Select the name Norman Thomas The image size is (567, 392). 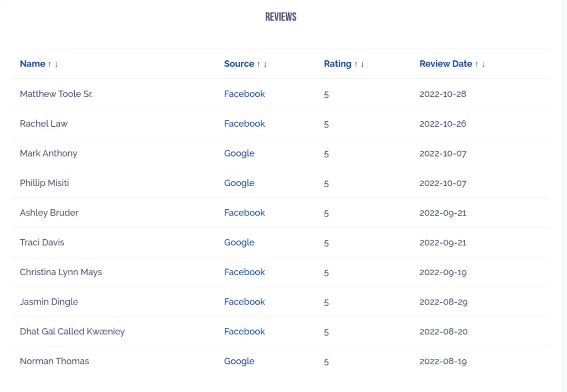(x=54, y=361)
